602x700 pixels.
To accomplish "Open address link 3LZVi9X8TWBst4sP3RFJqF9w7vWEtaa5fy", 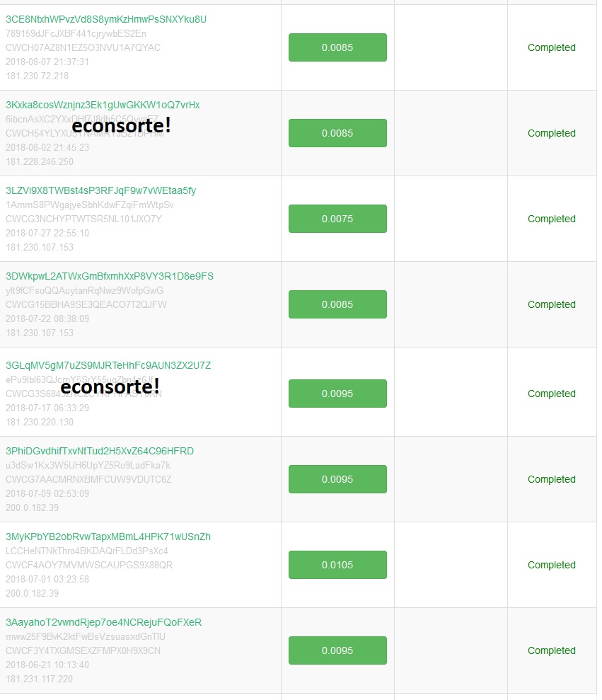I will 101,190.
